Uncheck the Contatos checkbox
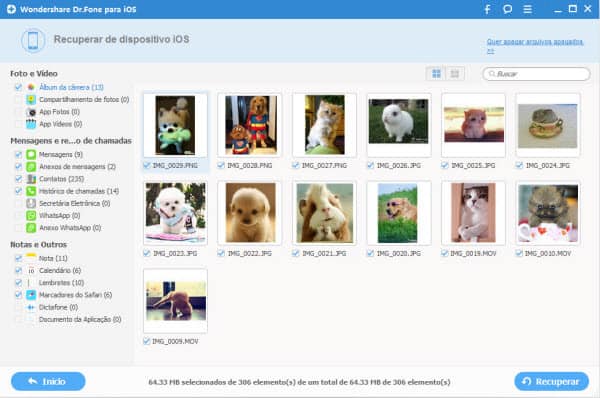The width and height of the screenshot is (600, 398). 18,179
